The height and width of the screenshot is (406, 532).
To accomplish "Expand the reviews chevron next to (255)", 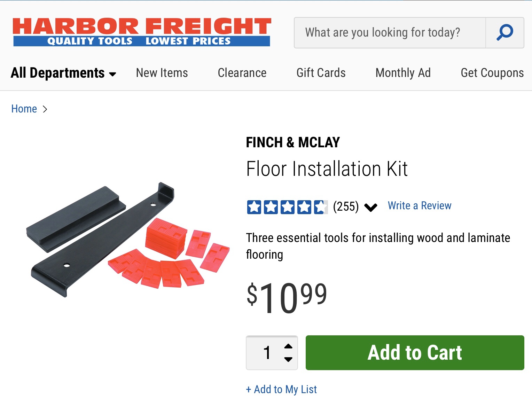I will point(371,208).
